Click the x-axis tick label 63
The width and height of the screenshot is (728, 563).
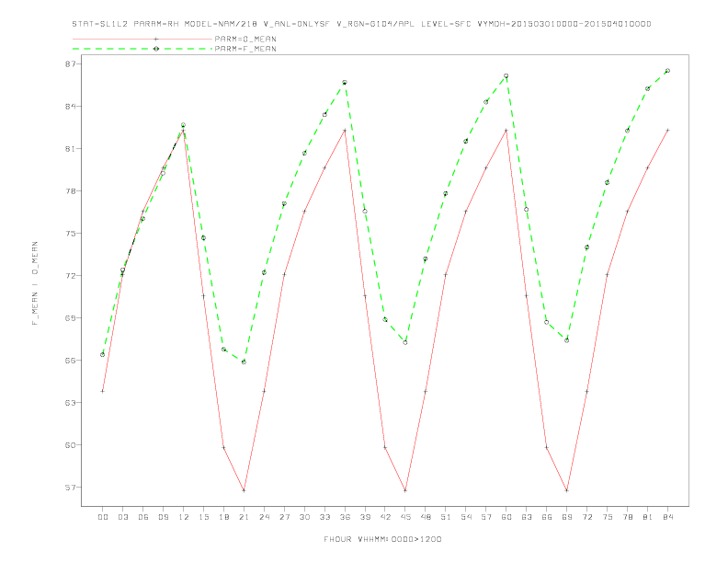[527, 517]
